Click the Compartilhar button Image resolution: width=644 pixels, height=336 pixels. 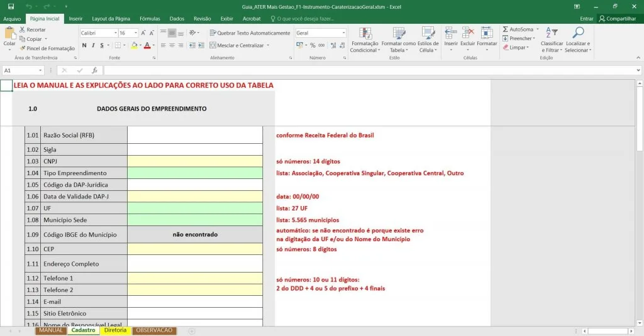pyautogui.click(x=618, y=19)
